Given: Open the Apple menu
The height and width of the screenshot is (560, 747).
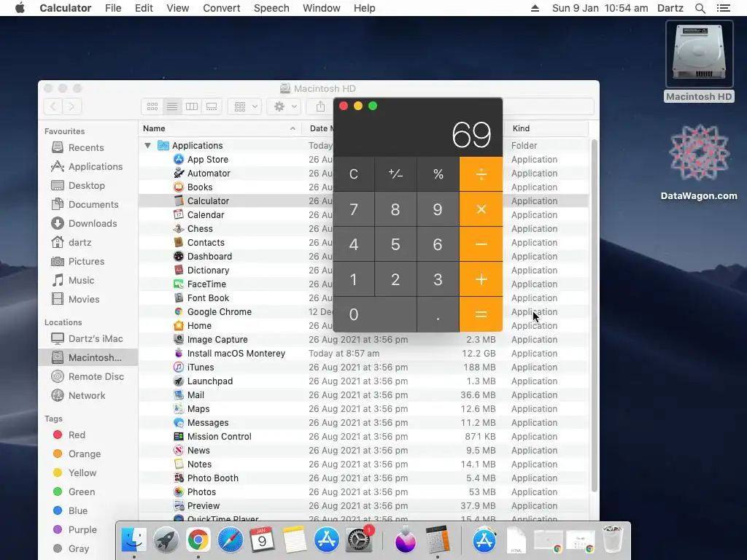Looking at the screenshot, I should click(20, 8).
